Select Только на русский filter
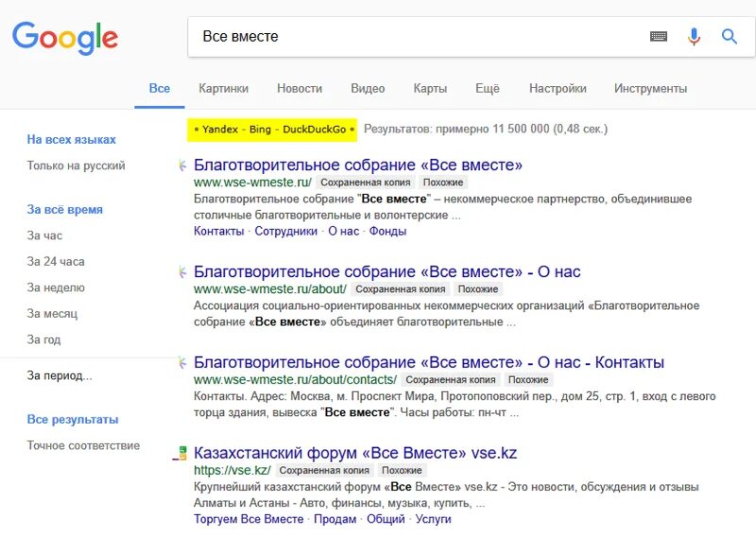Image resolution: width=756 pixels, height=536 pixels. pos(76,166)
